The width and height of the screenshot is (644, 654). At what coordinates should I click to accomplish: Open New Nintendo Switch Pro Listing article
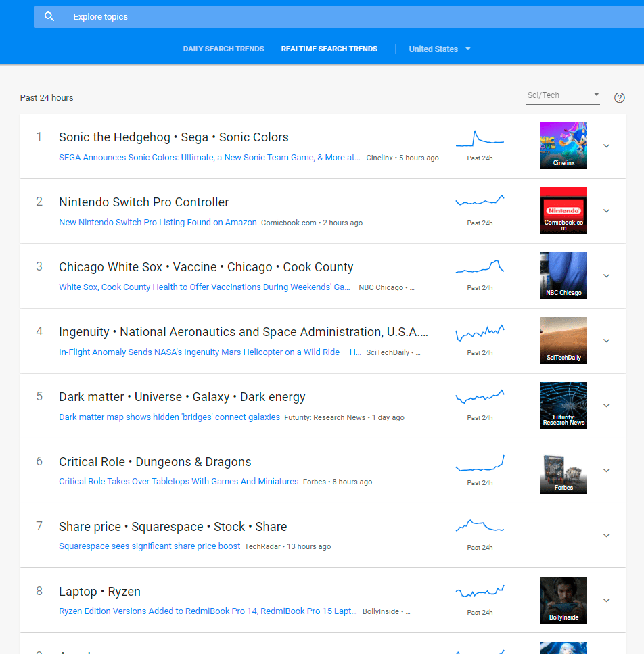(x=158, y=223)
